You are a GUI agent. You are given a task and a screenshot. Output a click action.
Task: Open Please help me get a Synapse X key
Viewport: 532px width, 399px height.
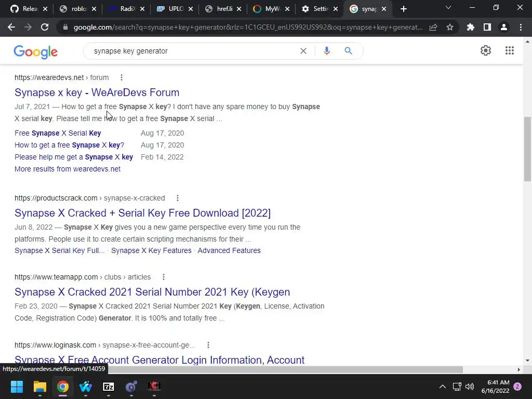(x=74, y=157)
